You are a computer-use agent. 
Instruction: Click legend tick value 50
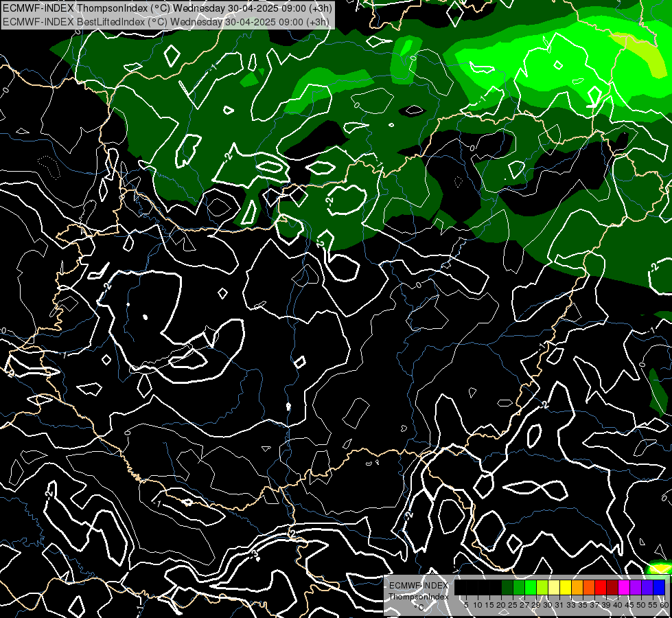click(x=642, y=605)
